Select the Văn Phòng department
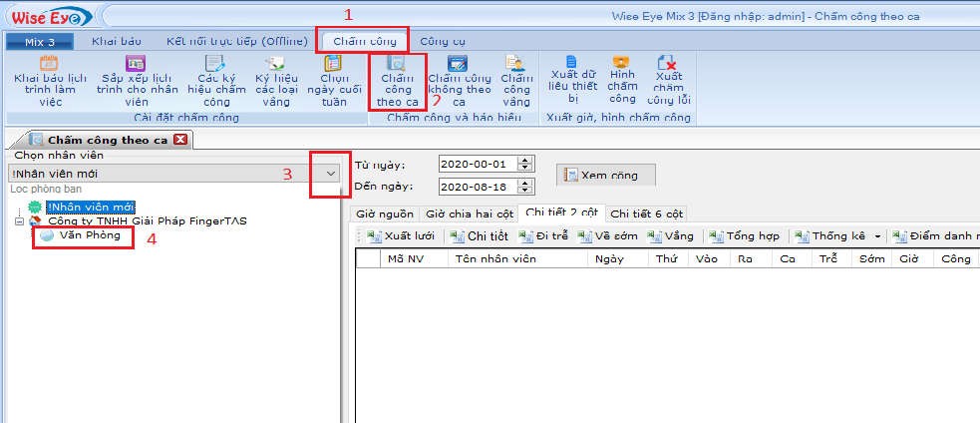The image size is (980, 423). tap(90, 235)
